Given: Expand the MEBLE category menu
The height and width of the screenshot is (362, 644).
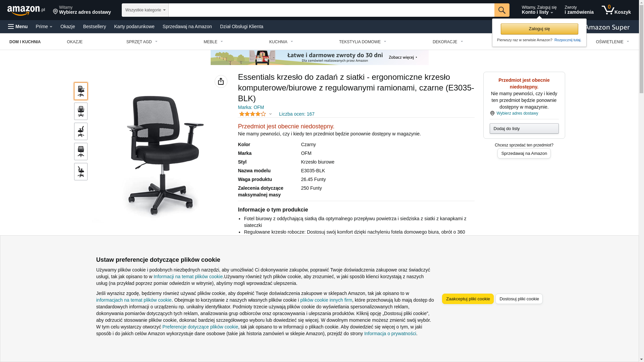Looking at the screenshot, I should tap(213, 42).
